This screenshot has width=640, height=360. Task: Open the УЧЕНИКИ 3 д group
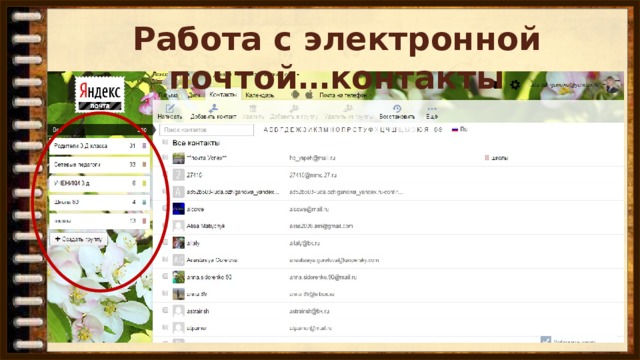click(99, 183)
